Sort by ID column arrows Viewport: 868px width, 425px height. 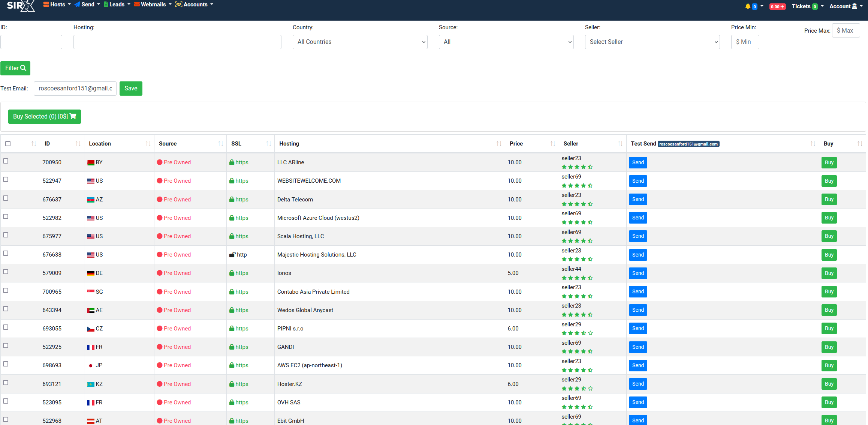[x=78, y=144]
